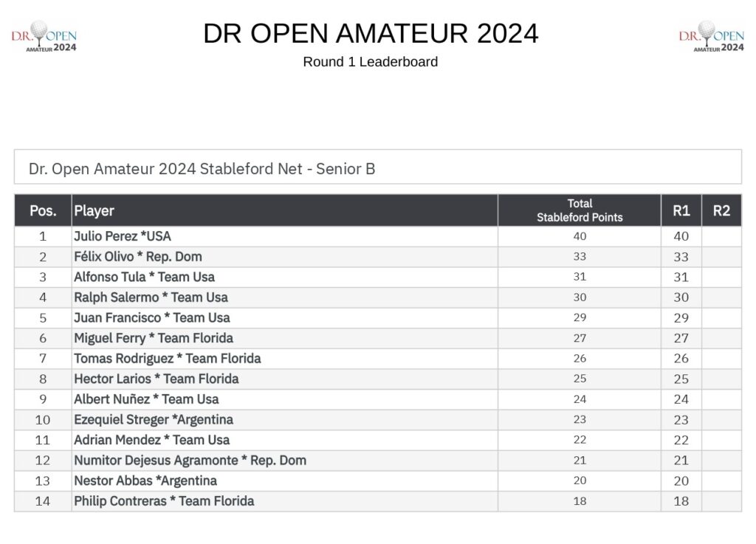
Task: Click the Player column header
Action: (x=284, y=210)
